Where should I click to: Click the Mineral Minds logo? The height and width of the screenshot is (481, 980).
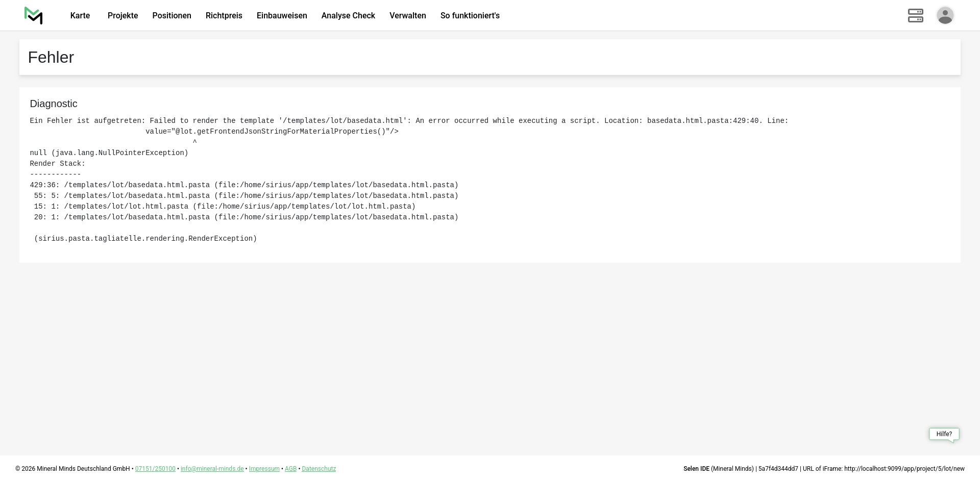pos(34,16)
